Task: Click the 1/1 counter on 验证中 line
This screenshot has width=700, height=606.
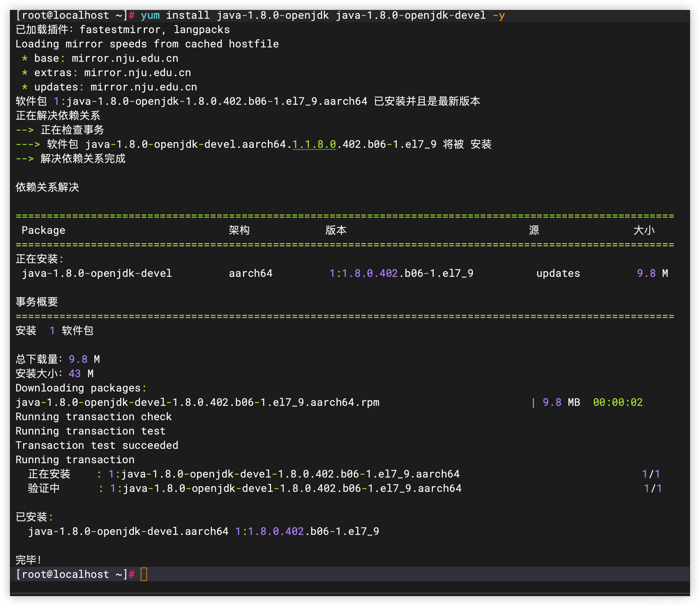Action: [653, 488]
